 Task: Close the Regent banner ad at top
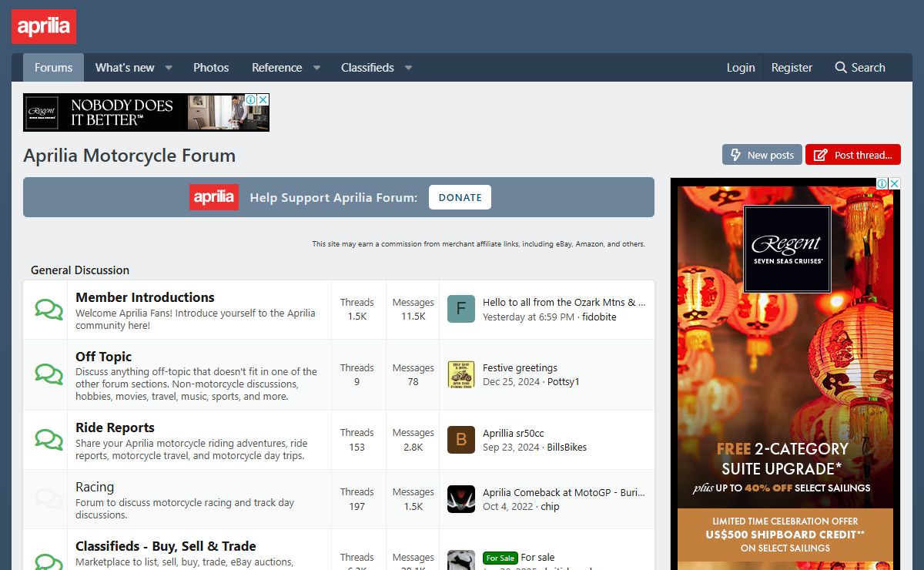click(263, 100)
